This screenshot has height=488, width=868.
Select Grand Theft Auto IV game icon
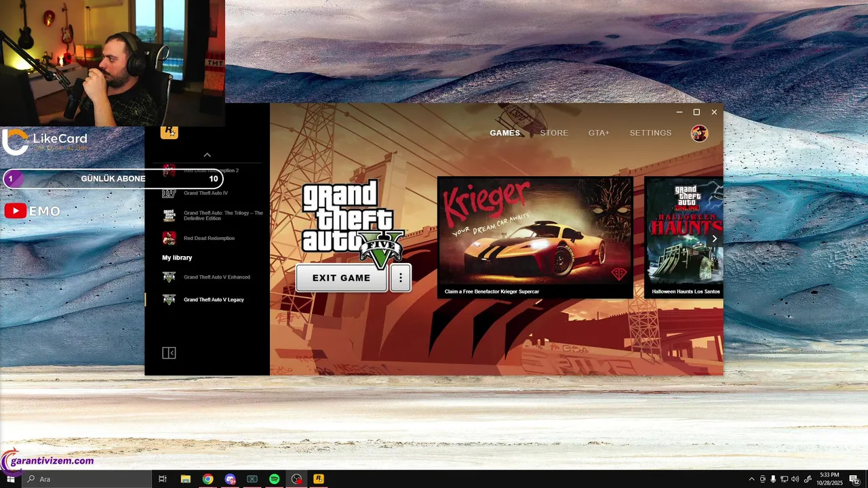click(169, 193)
